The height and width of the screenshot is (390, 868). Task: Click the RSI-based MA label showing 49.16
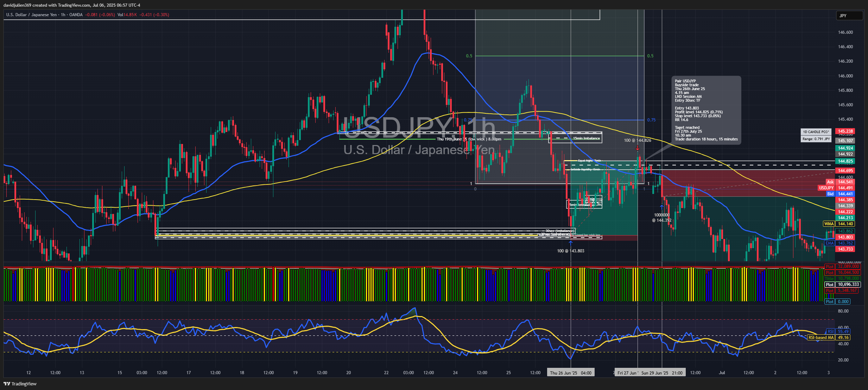(821, 338)
